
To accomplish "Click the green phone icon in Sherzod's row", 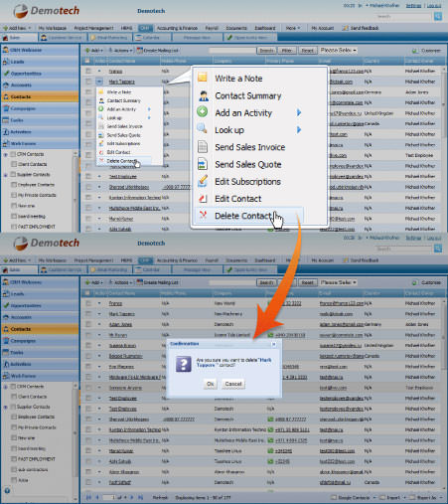I will tap(270, 420).
